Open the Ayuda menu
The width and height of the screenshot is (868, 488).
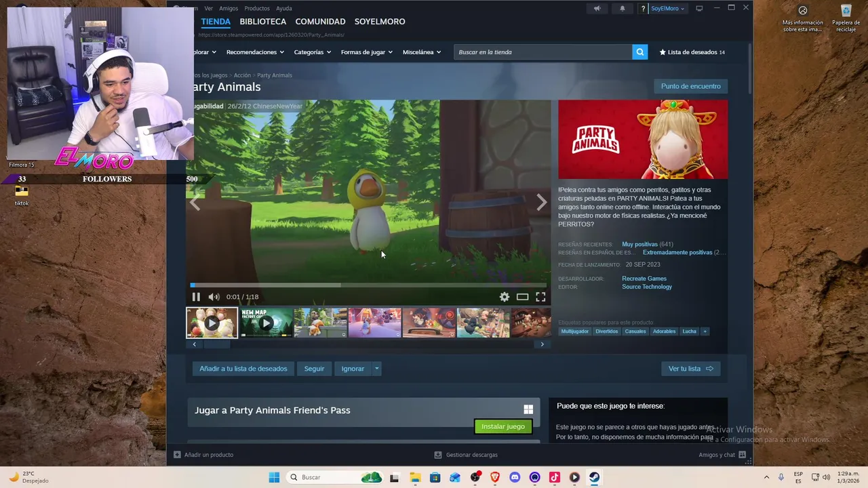click(284, 8)
